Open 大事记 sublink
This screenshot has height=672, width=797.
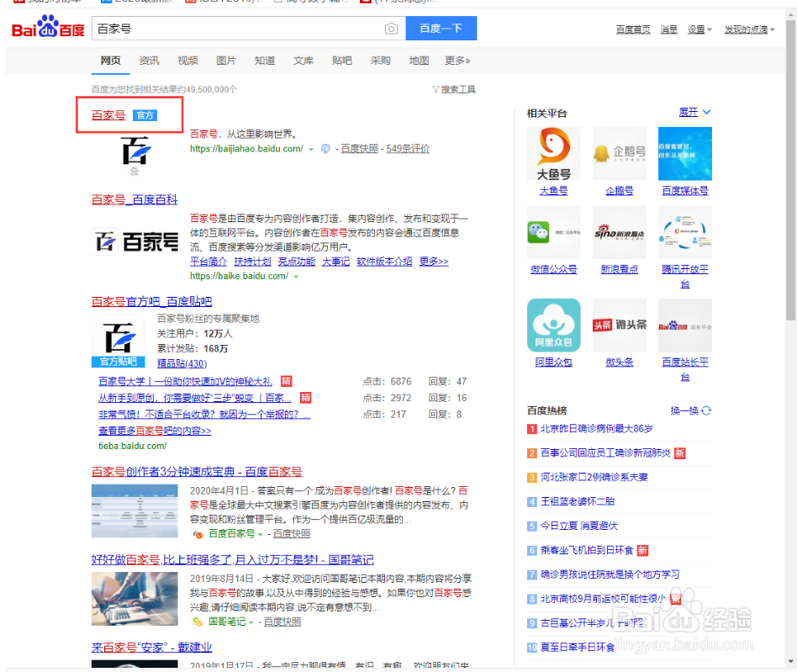336,262
